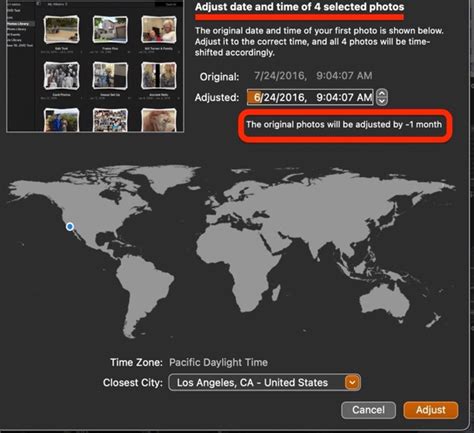Image resolution: width=474 pixels, height=433 pixels.
Task: Click Australia on the world map
Action: pyautogui.click(x=385, y=303)
